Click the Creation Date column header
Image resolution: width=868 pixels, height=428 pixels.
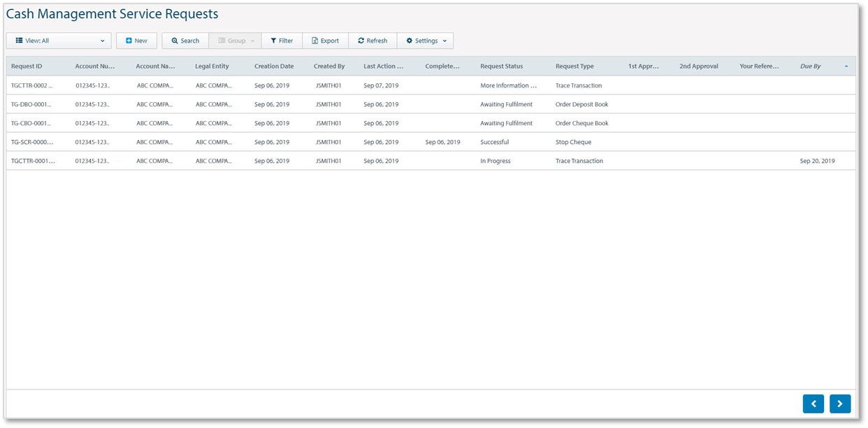coord(274,66)
